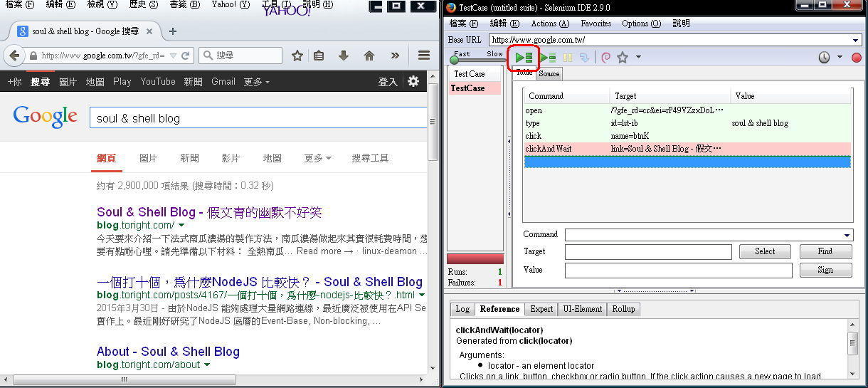Click 登入 in the Google bar
Screen dimensions: 868x388
[x=388, y=82]
